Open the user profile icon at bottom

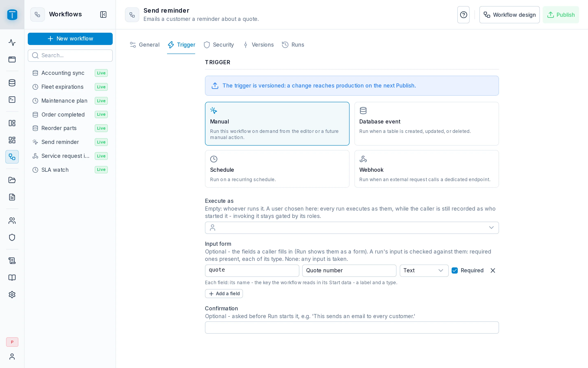12,357
